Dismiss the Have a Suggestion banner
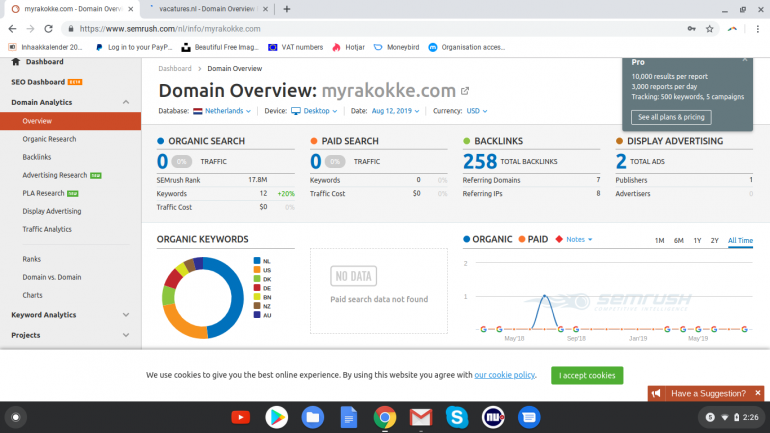770x433 pixels. [758, 393]
